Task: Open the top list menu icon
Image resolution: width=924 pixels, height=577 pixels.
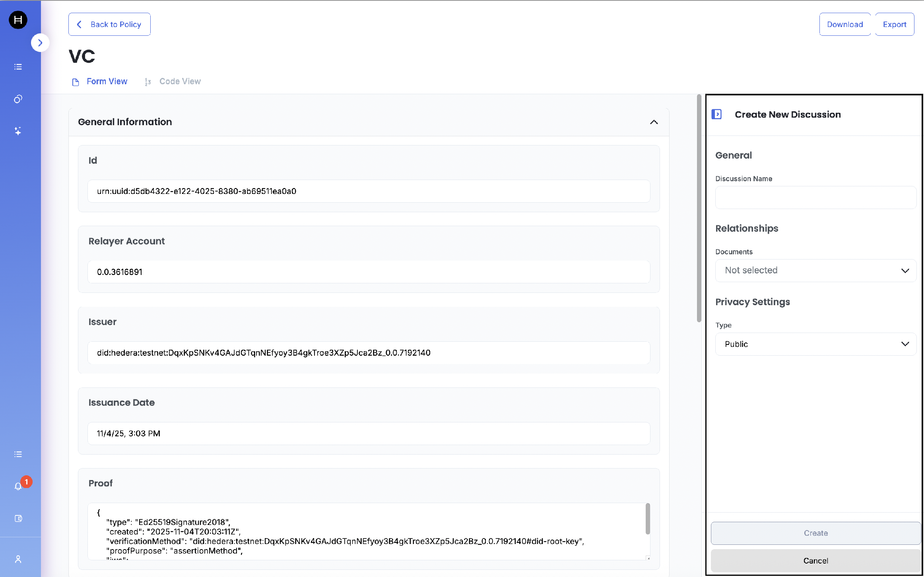Action: 18,67
